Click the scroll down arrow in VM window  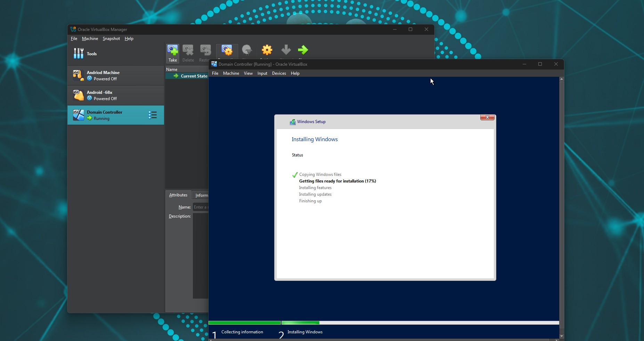(x=562, y=336)
